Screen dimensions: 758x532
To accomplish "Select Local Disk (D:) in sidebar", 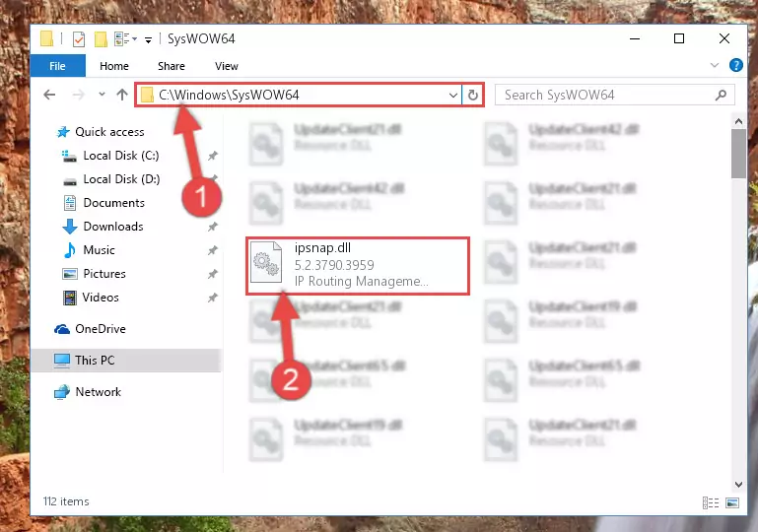I will click(x=121, y=179).
